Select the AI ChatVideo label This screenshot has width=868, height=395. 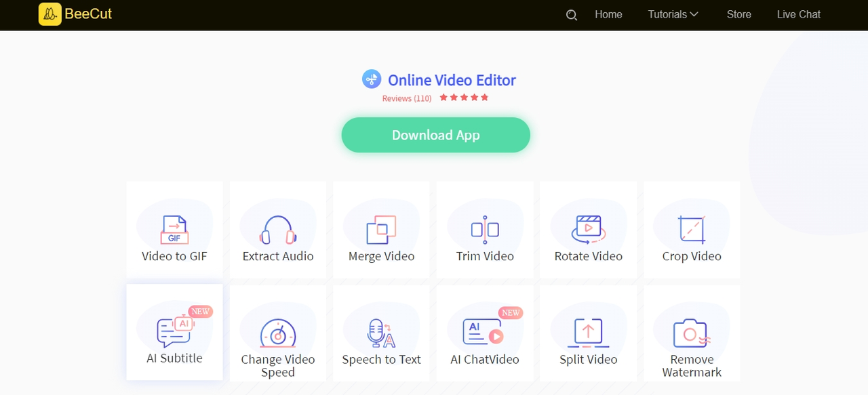(x=485, y=359)
